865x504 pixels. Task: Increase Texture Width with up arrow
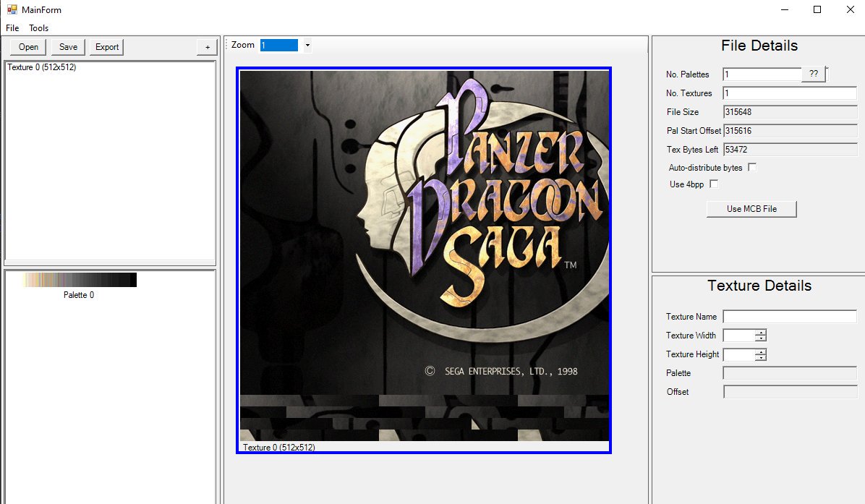tap(761, 332)
